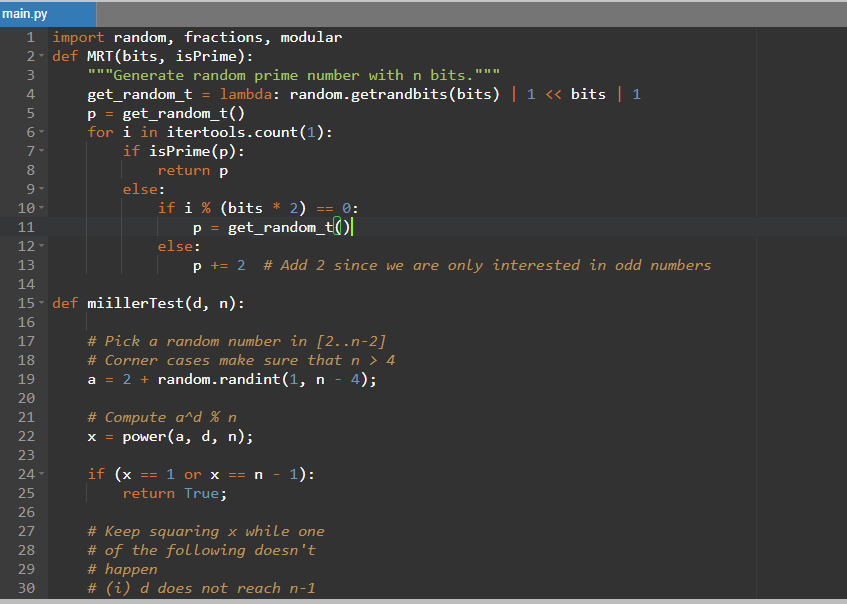Fold the for loop at line 6
Viewport: 847px width, 604px height.
[x=43, y=133]
